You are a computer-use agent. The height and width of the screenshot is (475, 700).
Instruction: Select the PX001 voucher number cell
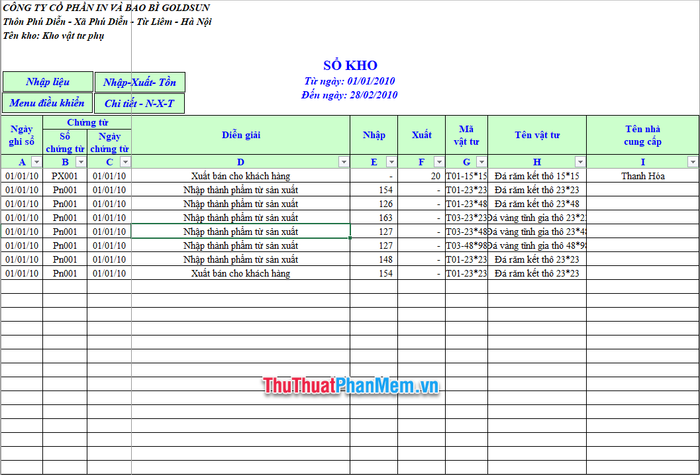pyautogui.click(x=65, y=176)
